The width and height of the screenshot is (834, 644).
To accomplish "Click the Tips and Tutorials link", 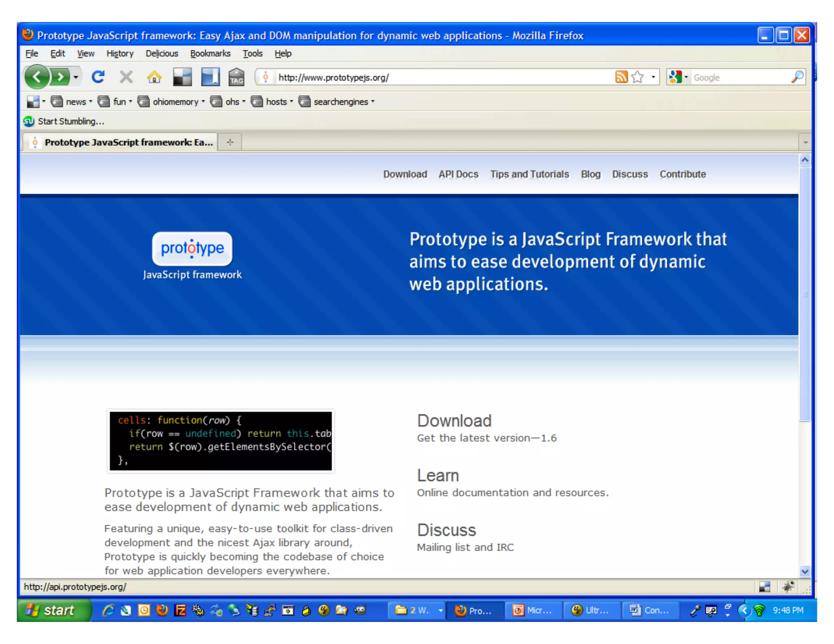I will (529, 174).
